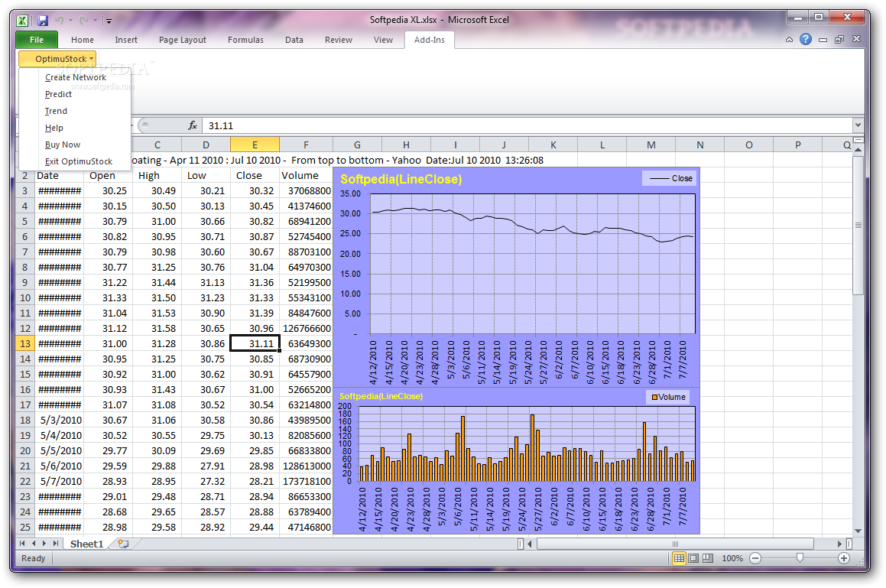Minimize the ribbon with caret icon

(x=790, y=40)
